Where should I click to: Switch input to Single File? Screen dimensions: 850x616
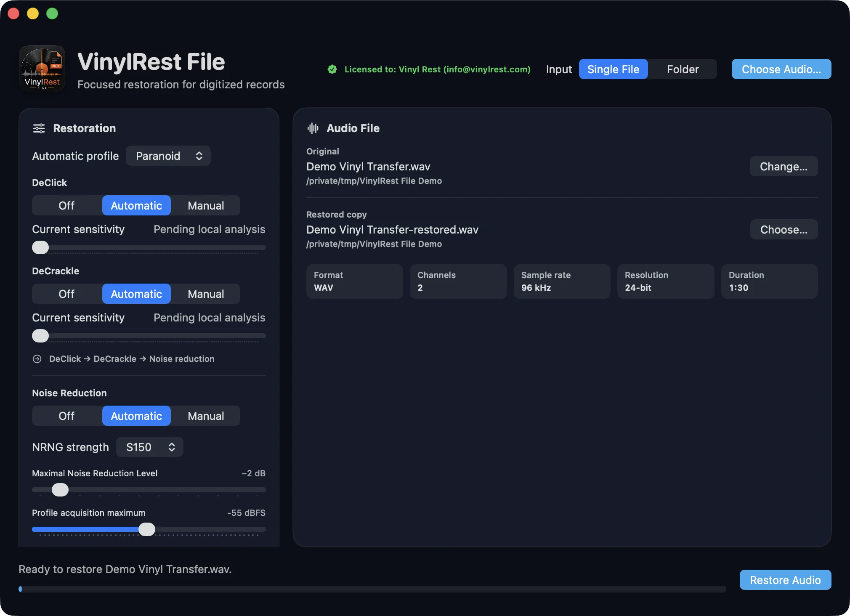(x=613, y=69)
